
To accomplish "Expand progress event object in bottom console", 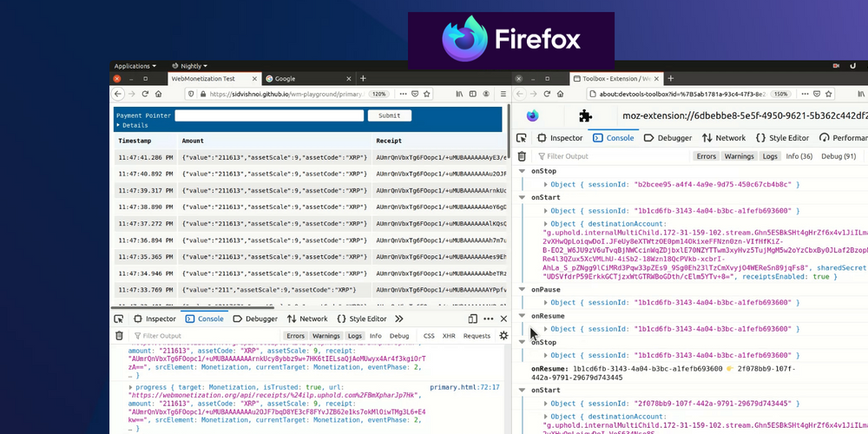I will point(131,387).
